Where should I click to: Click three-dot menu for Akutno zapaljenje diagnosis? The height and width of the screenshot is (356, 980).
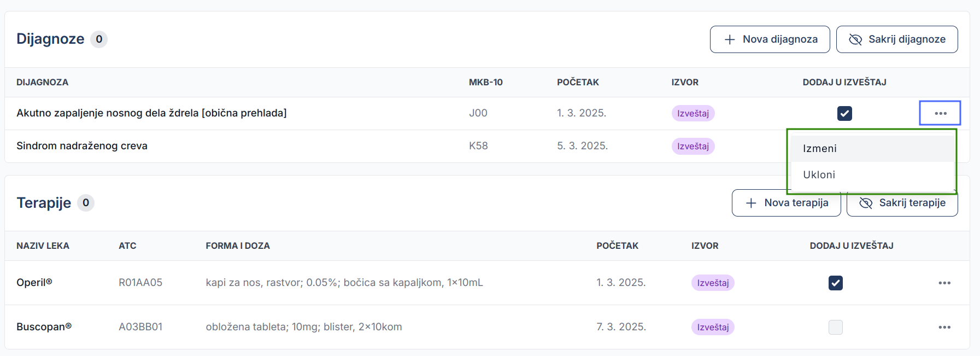(940, 113)
